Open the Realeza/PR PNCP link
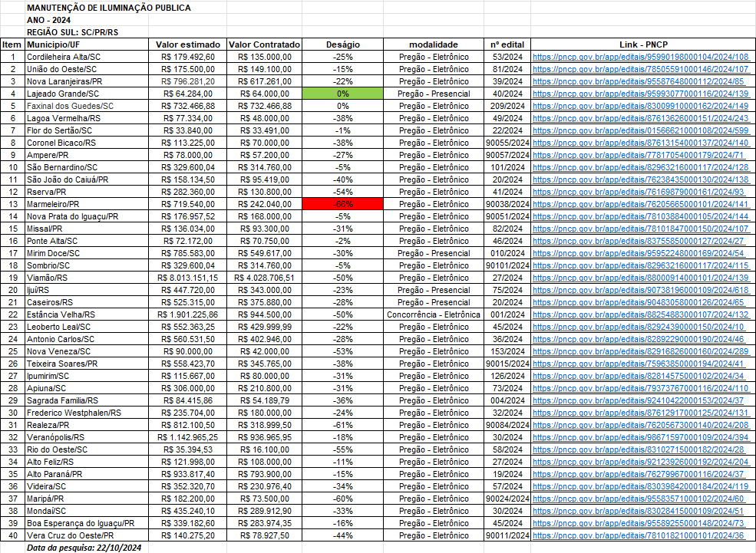 (641, 426)
